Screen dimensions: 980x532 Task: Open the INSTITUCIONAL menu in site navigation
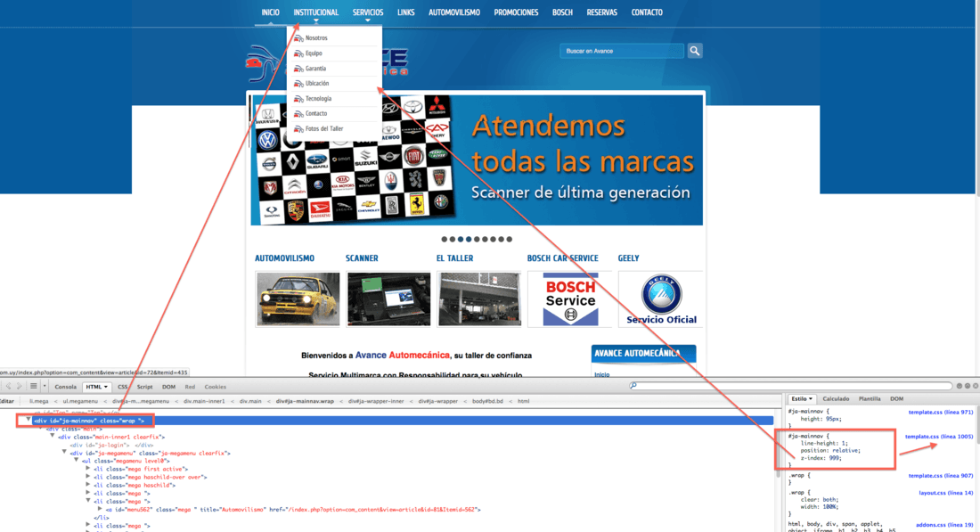(315, 12)
